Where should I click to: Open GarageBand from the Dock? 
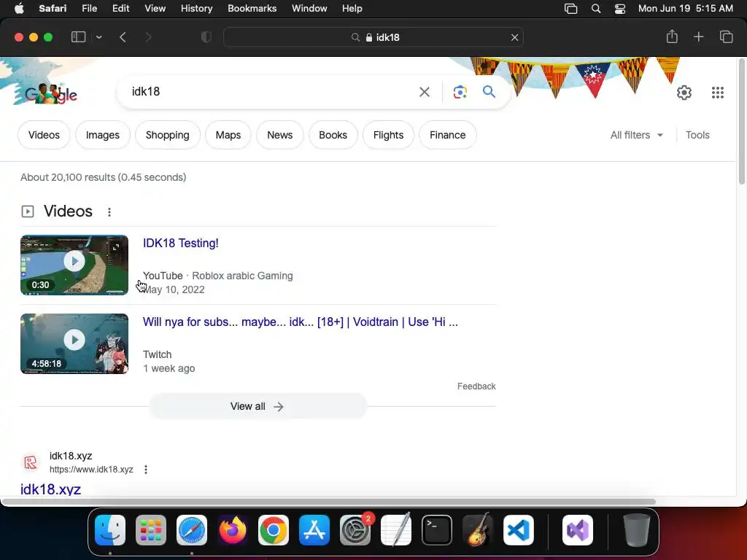coord(478,530)
